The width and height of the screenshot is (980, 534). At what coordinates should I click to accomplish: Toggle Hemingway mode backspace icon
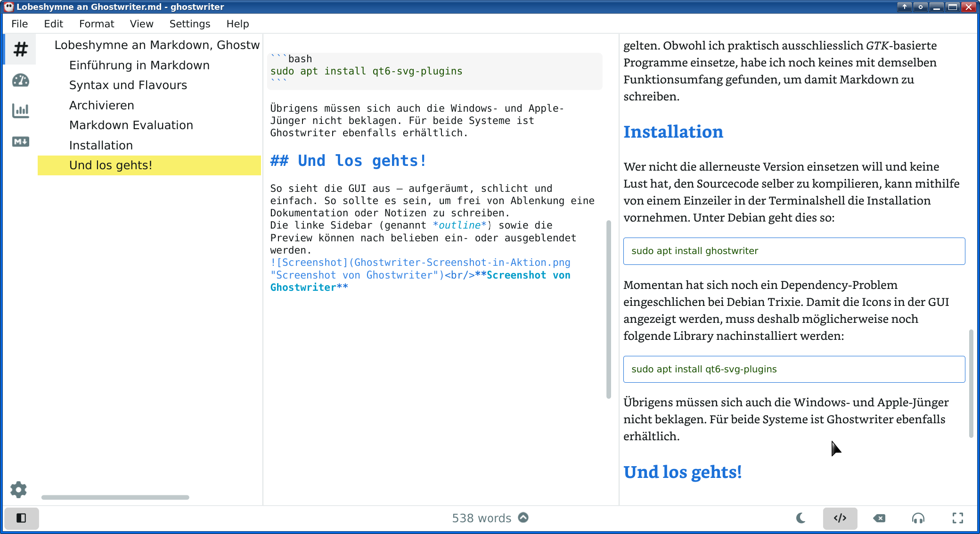879,518
